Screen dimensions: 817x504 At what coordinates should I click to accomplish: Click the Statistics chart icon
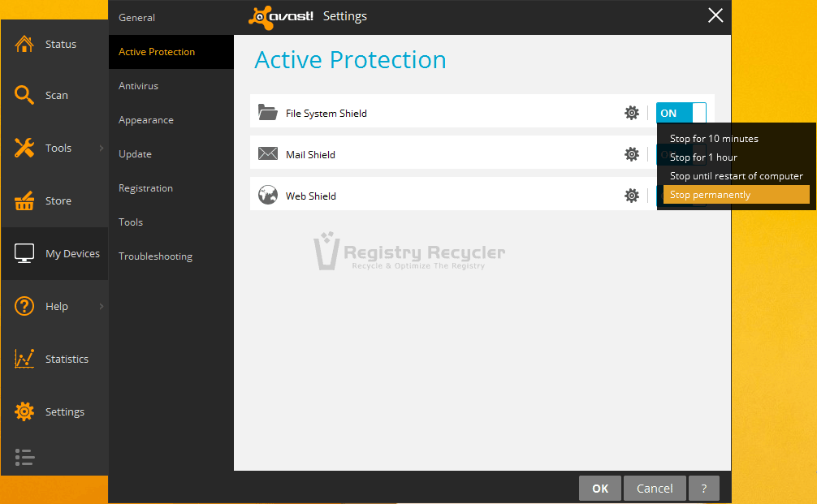(24, 359)
